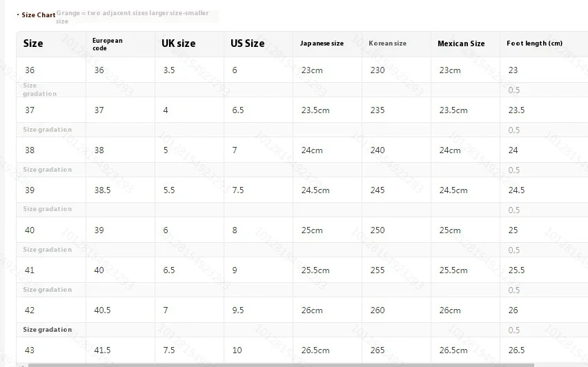Select the "Japanese size" column header
This screenshot has height=367, width=588.
click(322, 43)
